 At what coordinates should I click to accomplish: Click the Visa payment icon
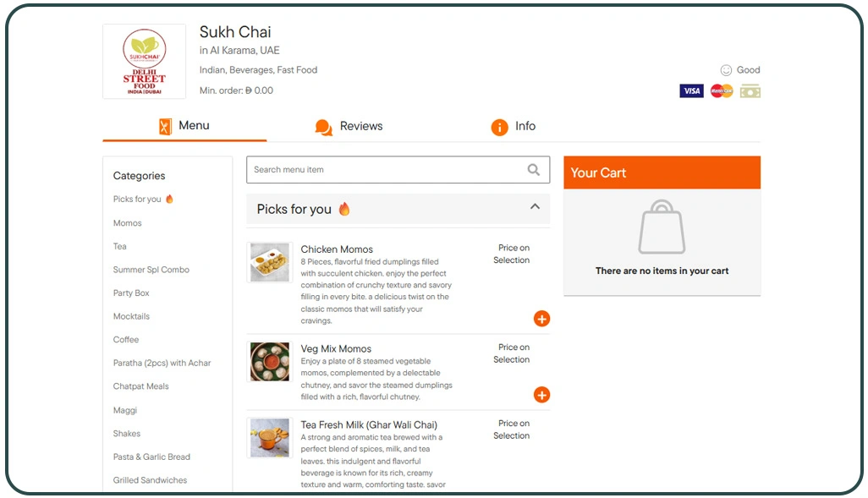(x=691, y=90)
